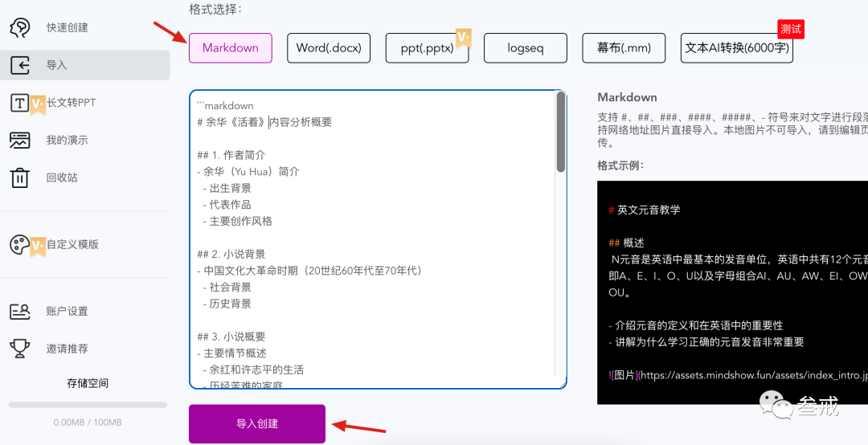Click the line '- 余红和许志平的生活'
This screenshot has width=868, height=445.
click(x=253, y=369)
